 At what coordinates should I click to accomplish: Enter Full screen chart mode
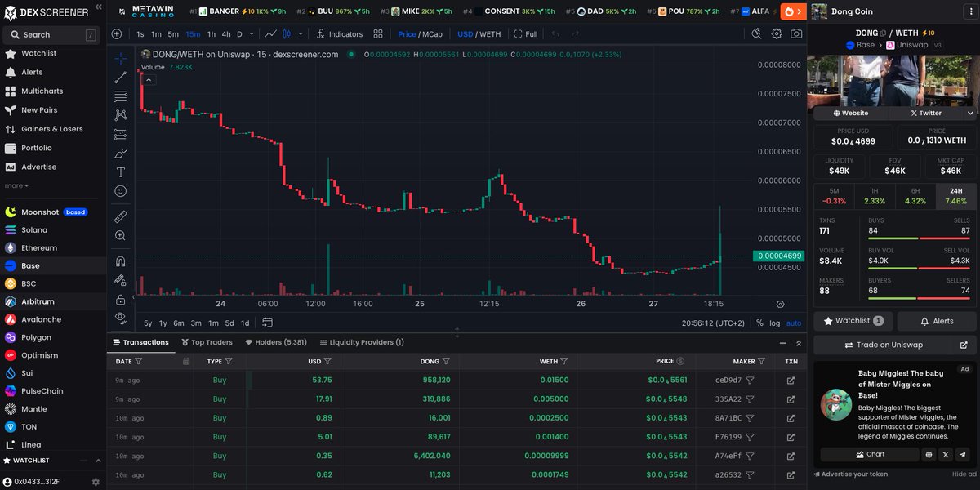coord(526,34)
